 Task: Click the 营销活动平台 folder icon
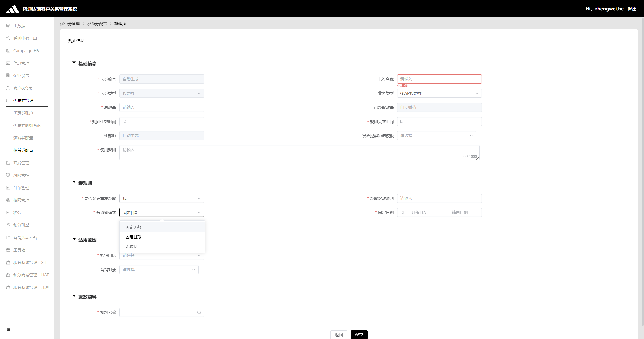[x=8, y=238]
